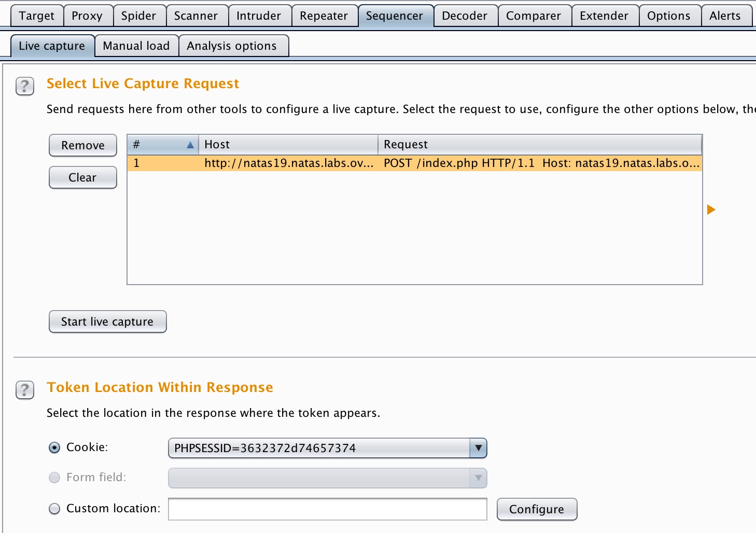Click inside the Custom location text field
This screenshot has width=756, height=533.
click(x=327, y=509)
